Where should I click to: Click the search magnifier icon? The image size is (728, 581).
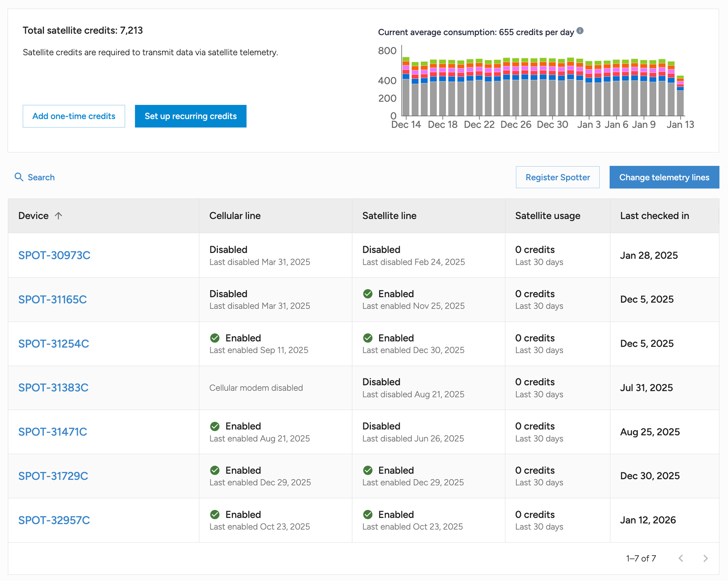click(19, 177)
